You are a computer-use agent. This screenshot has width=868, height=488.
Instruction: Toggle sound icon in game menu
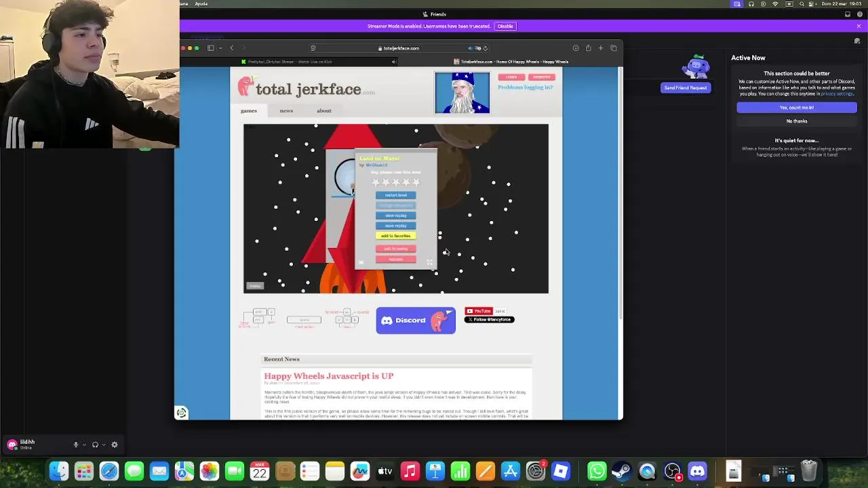coord(361,262)
